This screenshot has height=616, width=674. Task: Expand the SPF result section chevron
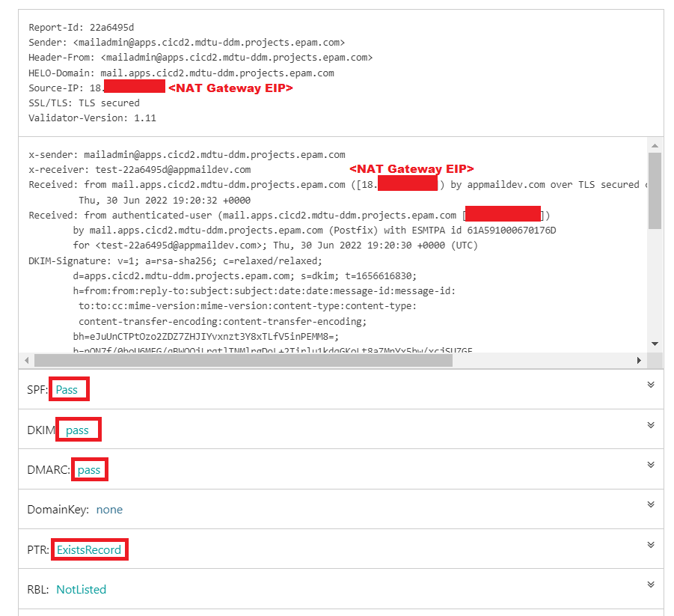[x=650, y=385]
